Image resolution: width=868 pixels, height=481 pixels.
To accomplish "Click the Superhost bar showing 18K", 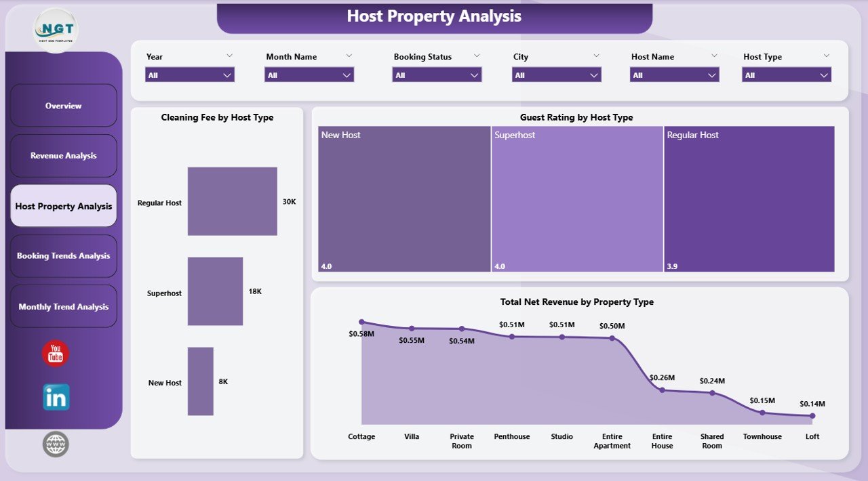I will point(215,291).
